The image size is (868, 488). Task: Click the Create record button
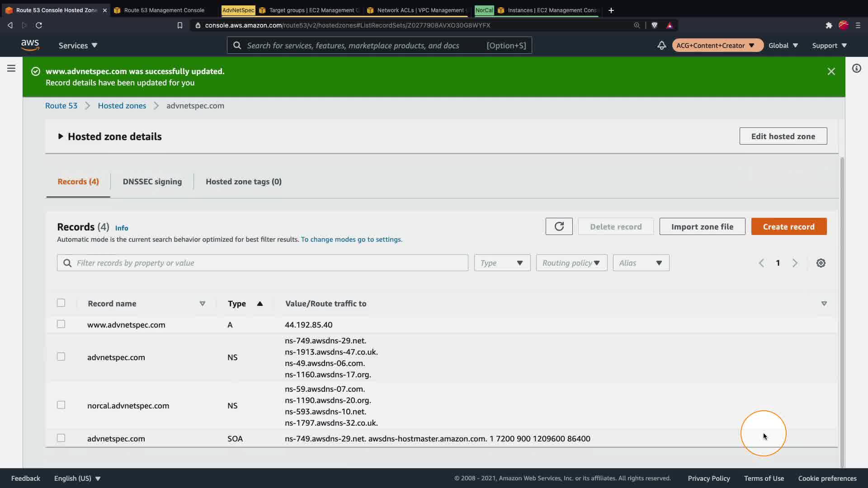tap(788, 226)
